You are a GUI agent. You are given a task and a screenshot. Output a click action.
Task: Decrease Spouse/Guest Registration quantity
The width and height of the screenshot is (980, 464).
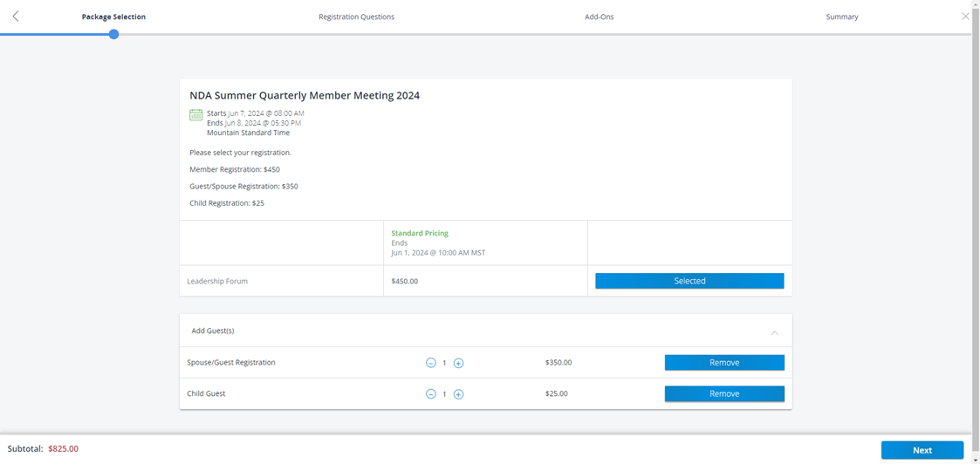[x=430, y=363]
